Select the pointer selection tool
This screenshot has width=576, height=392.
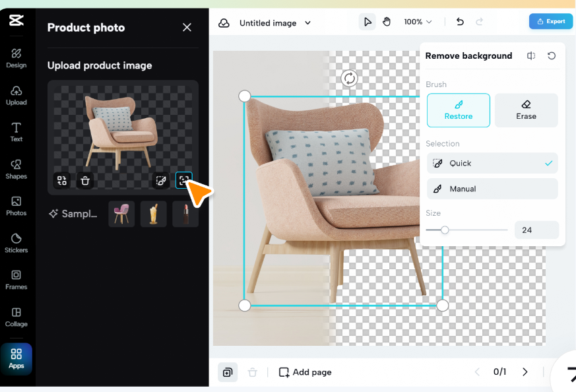coord(367,22)
